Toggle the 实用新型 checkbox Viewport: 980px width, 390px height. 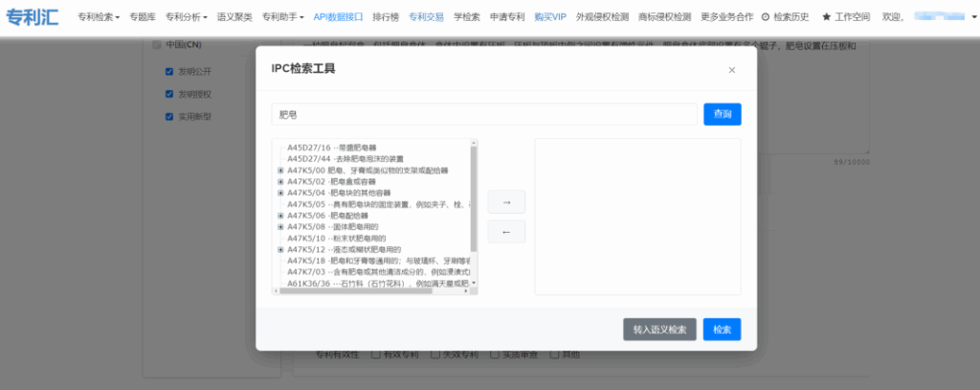[169, 117]
